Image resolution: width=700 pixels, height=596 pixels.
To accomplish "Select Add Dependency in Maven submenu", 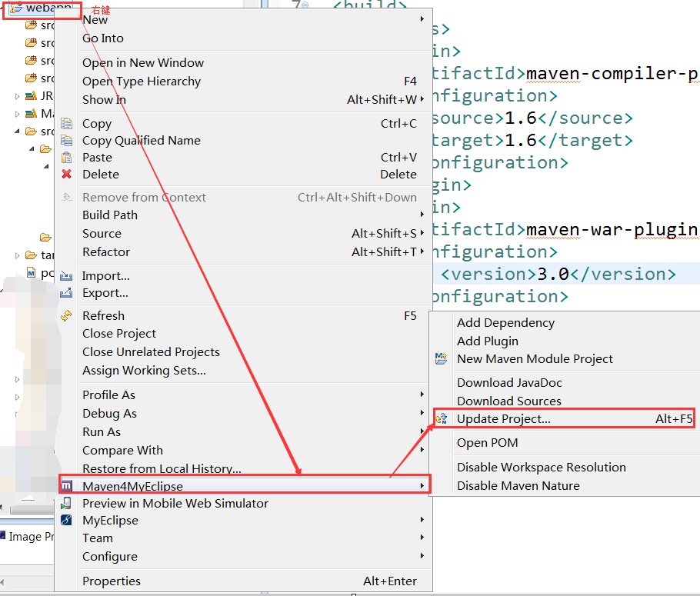I will click(505, 323).
